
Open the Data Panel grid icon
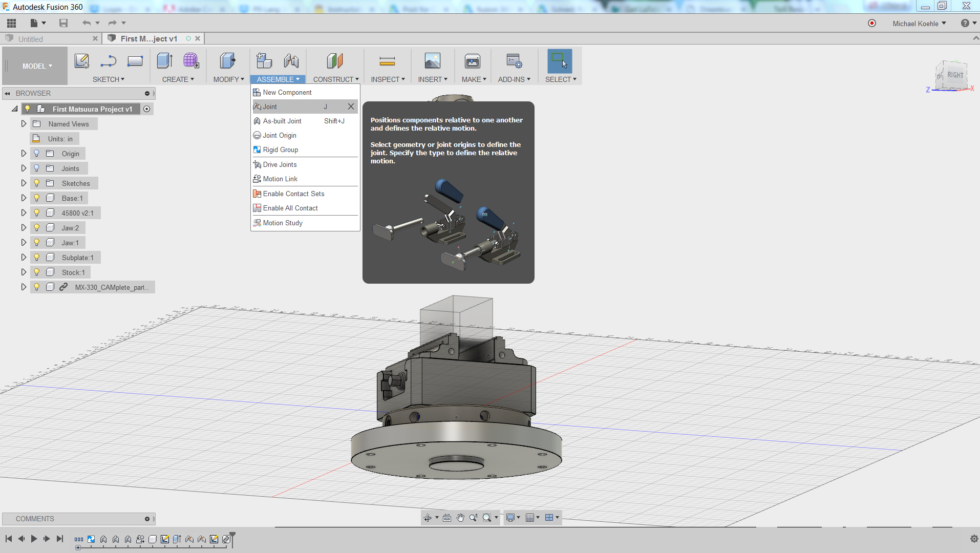point(11,23)
